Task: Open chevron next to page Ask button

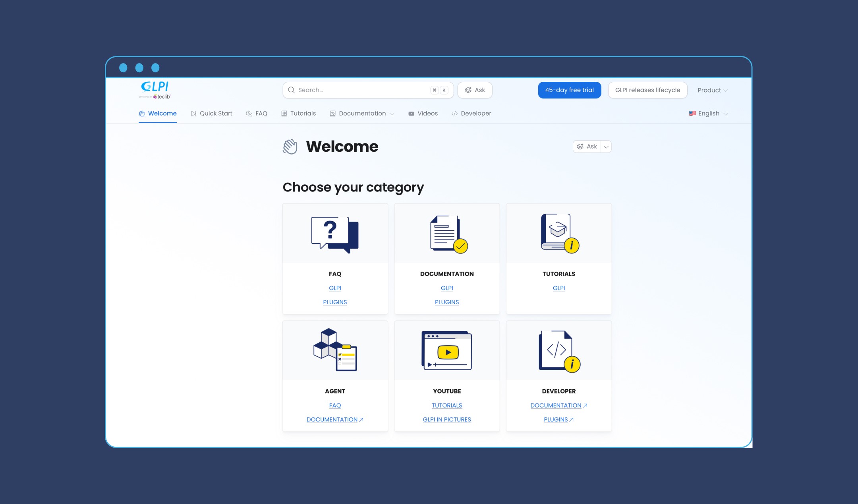Action: coord(606,147)
